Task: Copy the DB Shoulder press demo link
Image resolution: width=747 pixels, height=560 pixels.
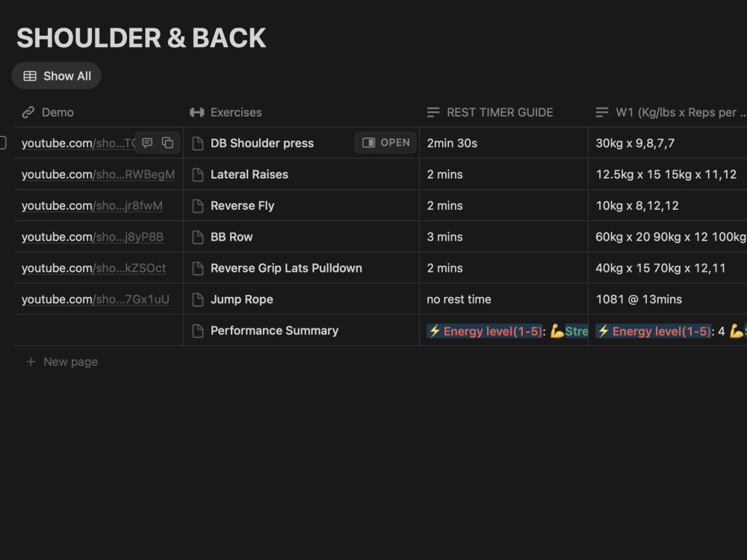Action: [167, 143]
